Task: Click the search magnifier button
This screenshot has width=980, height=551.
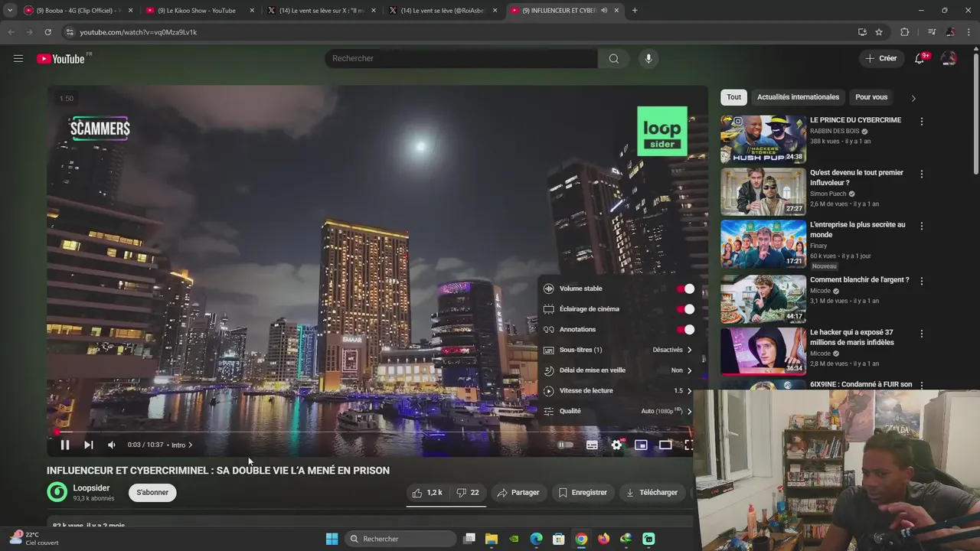Action: tap(614, 59)
